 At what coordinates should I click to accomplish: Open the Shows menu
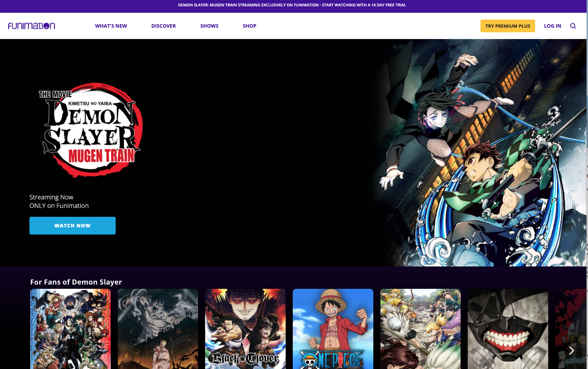pos(209,26)
